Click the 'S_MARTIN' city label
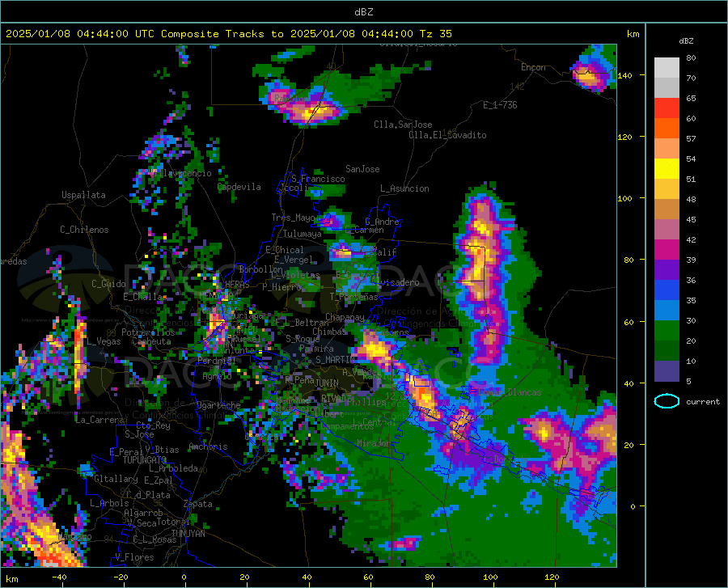The image size is (728, 588). coord(335,360)
